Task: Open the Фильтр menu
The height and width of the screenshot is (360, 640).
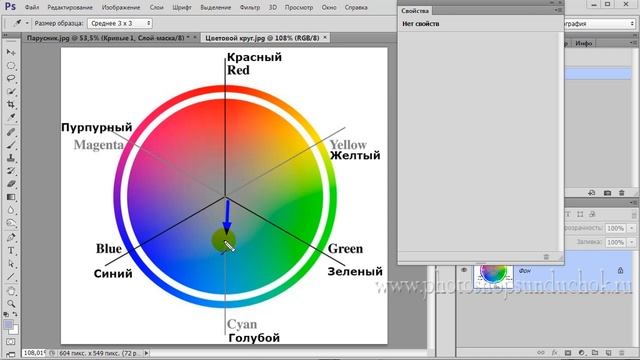Action: (x=250, y=7)
